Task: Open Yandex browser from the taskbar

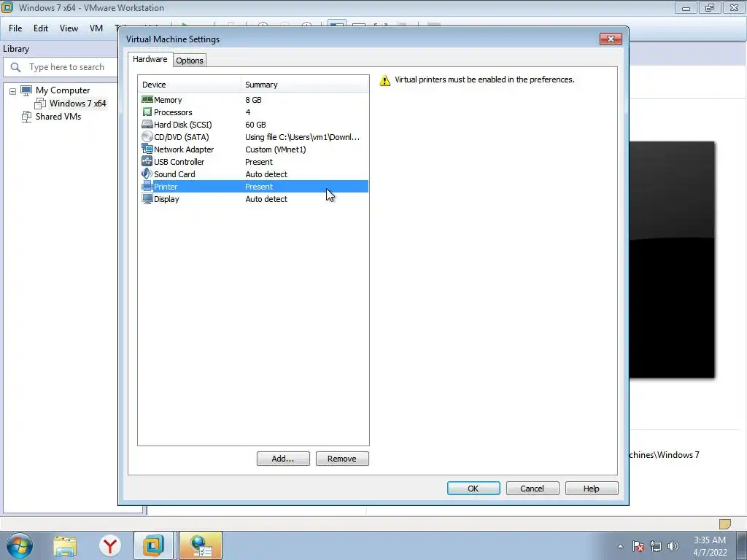Action: [110, 545]
